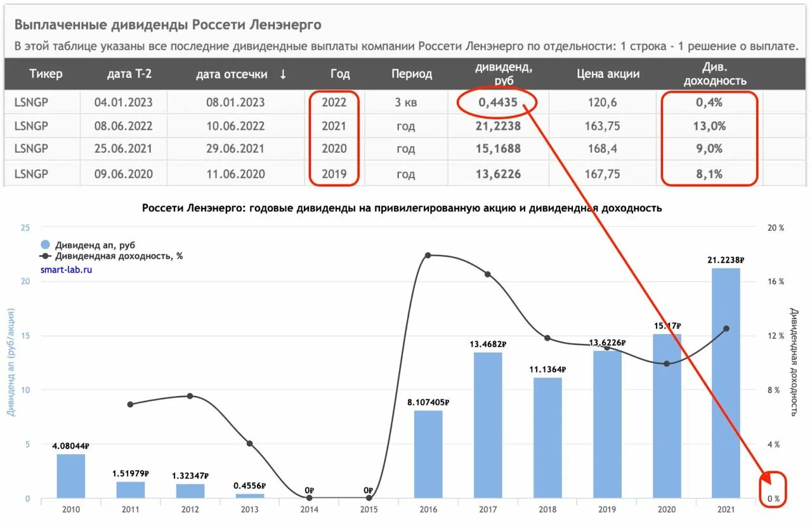Click the 'Цена акции' column header
Viewport: 812px width, 524px height.
pos(608,74)
